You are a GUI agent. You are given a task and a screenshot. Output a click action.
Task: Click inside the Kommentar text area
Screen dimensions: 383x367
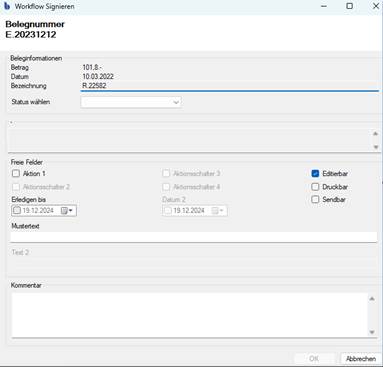189,315
